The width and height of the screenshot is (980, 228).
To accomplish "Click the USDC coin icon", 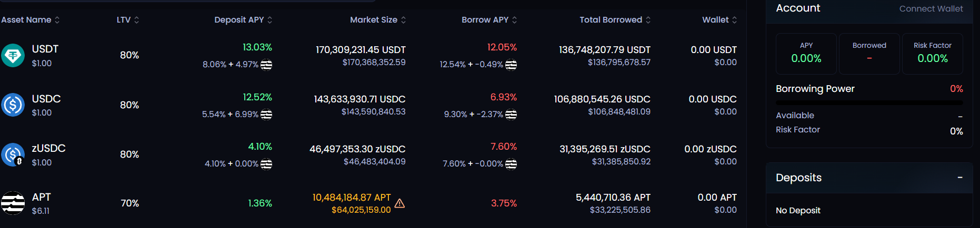I will (13, 105).
